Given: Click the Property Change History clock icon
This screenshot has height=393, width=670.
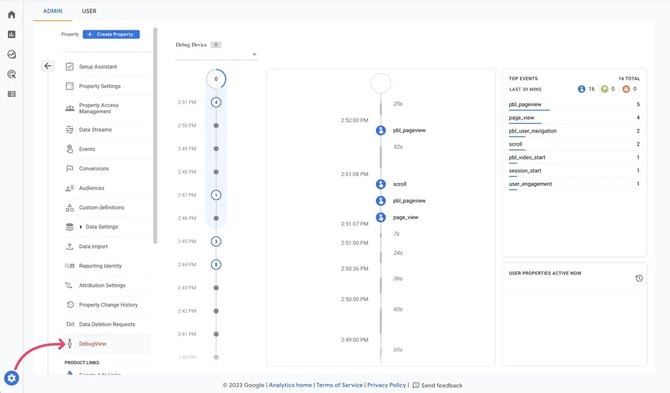Looking at the screenshot, I should click(x=70, y=305).
